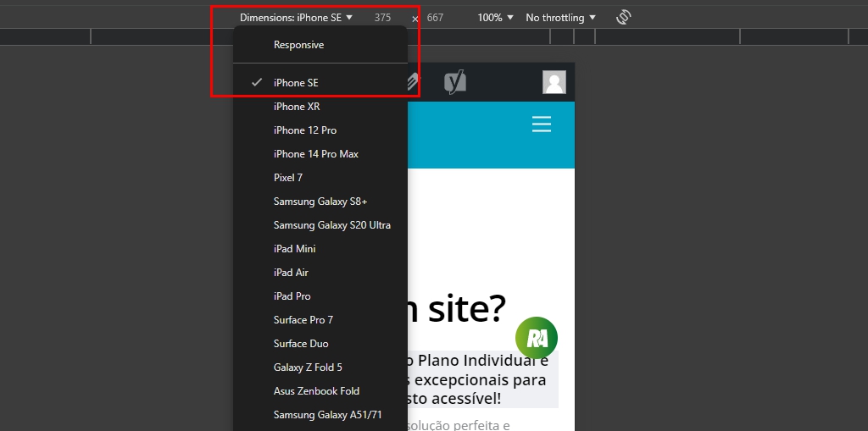Choose Samsung Galaxy S8+ device
The height and width of the screenshot is (431, 868).
coord(320,202)
